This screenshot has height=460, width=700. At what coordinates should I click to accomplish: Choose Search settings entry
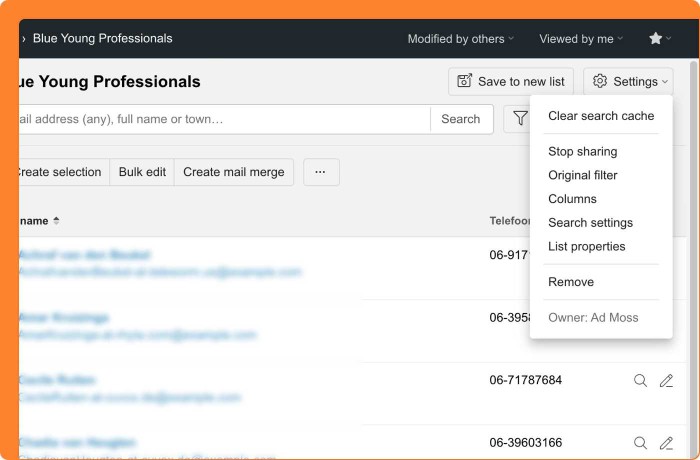[x=590, y=222]
